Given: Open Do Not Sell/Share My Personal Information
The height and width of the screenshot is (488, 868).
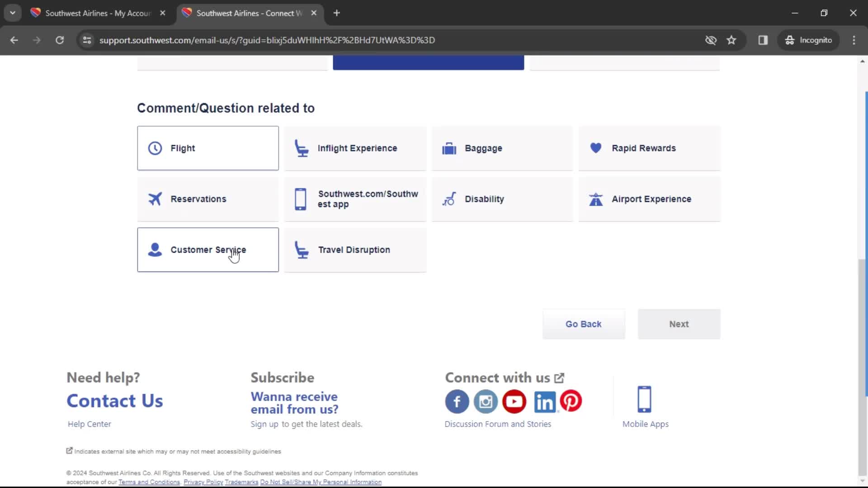Looking at the screenshot, I should (321, 482).
